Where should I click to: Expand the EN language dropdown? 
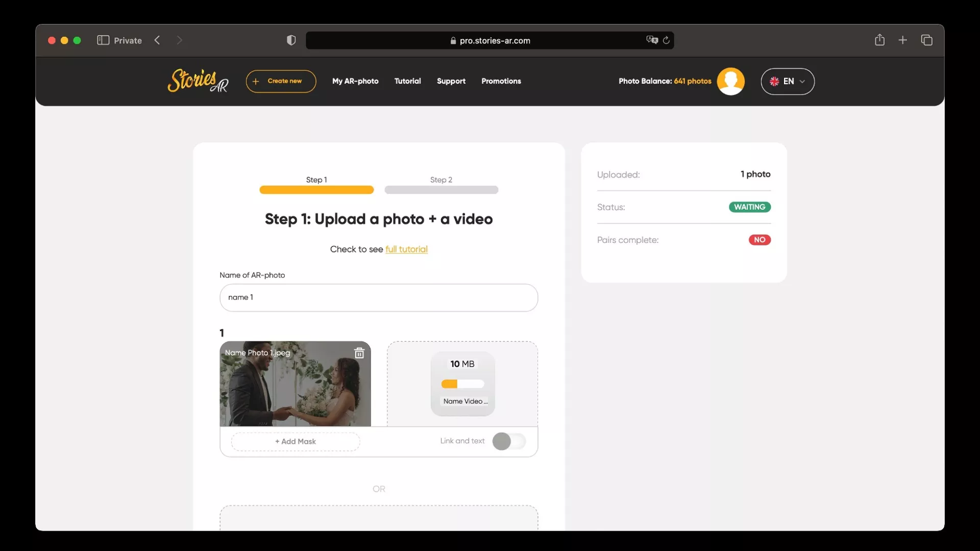[x=787, y=82]
